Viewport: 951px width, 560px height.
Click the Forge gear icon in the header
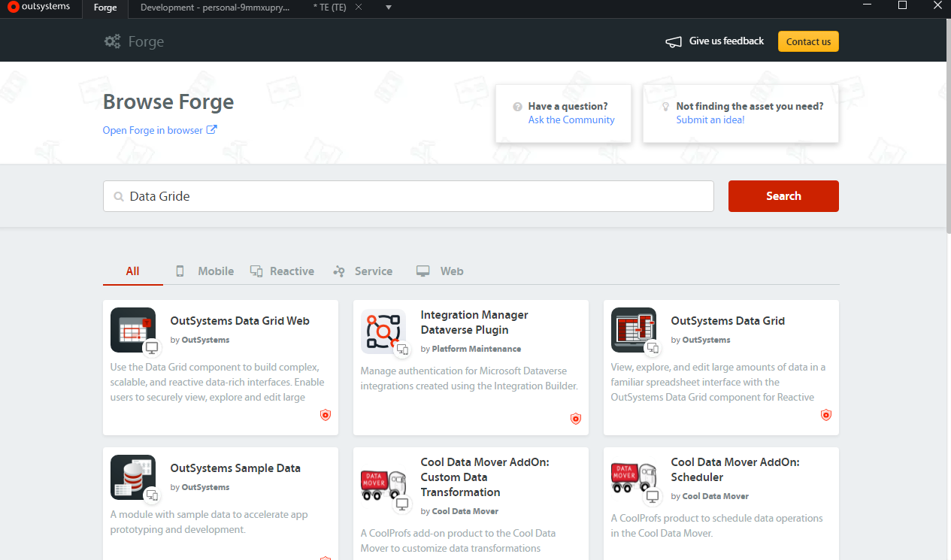(x=112, y=41)
